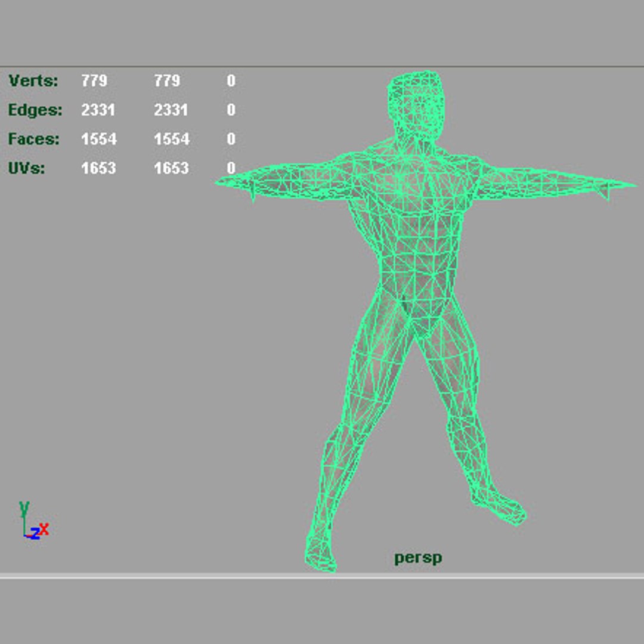
Task: Click the UVs: label in the heads-up display
Action: (27, 168)
